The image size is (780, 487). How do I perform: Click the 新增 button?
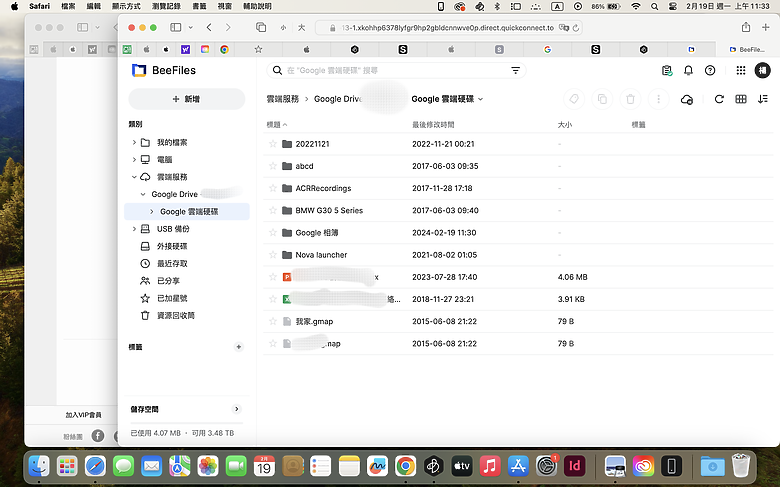[187, 99]
